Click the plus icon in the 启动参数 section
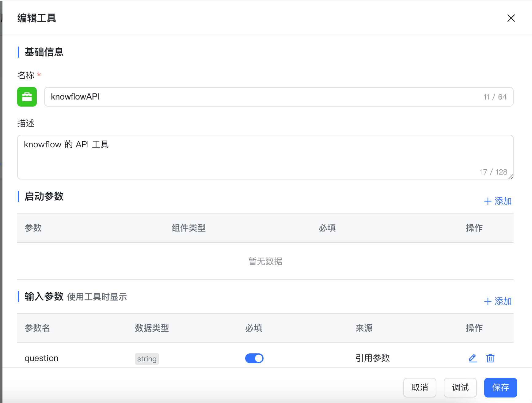The image size is (532, 403). [488, 201]
